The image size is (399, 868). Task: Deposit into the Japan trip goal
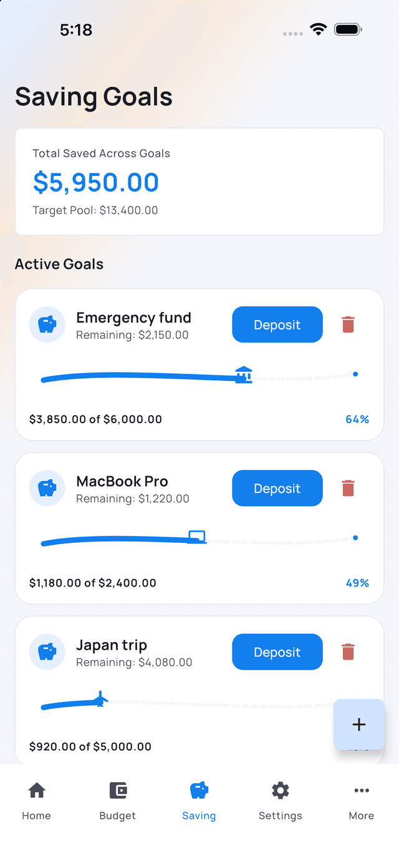click(277, 651)
